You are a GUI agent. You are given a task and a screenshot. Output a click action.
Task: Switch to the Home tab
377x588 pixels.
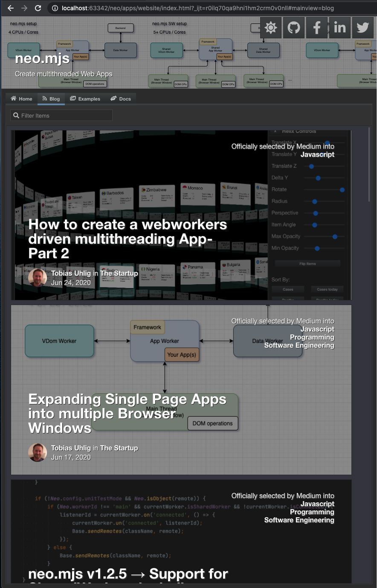(21, 99)
